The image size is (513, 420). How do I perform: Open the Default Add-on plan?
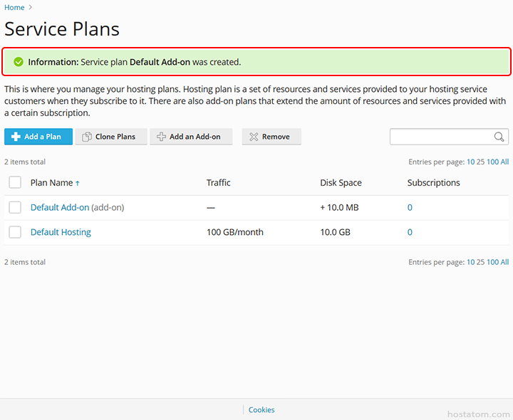[60, 208]
